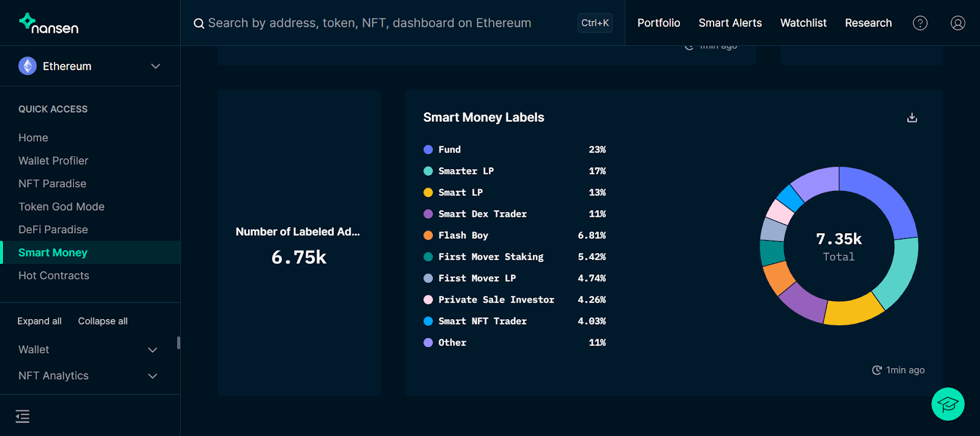980x436 pixels.
Task: Click the refresh icon beside 1min ago
Action: (876, 370)
